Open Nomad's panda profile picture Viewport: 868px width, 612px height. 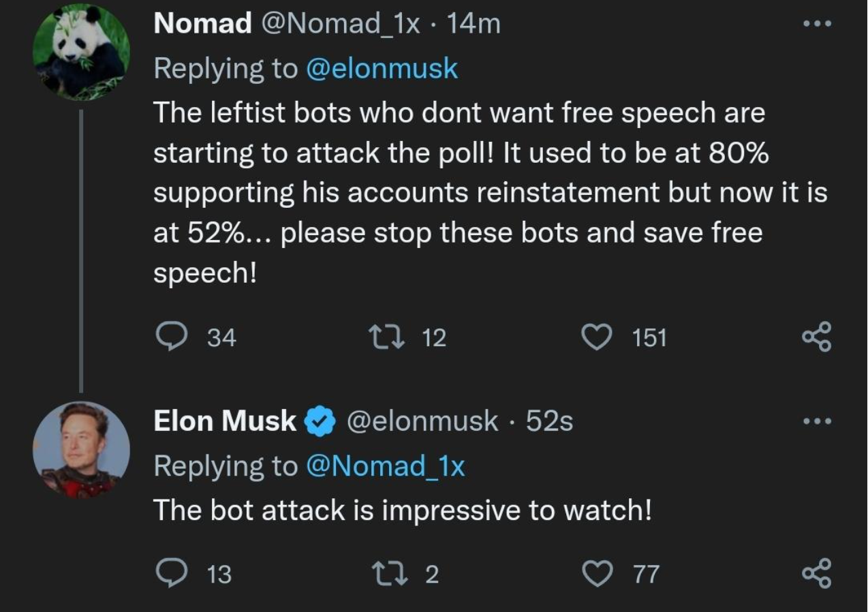tap(81, 52)
